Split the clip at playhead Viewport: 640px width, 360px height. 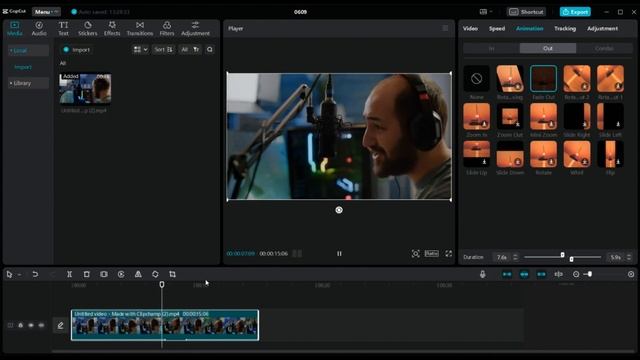click(x=69, y=274)
